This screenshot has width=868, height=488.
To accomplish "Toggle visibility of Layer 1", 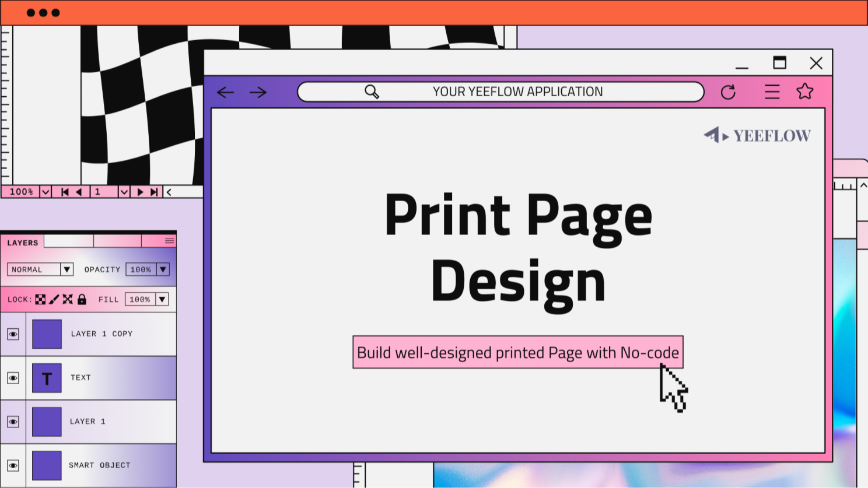I will point(13,422).
